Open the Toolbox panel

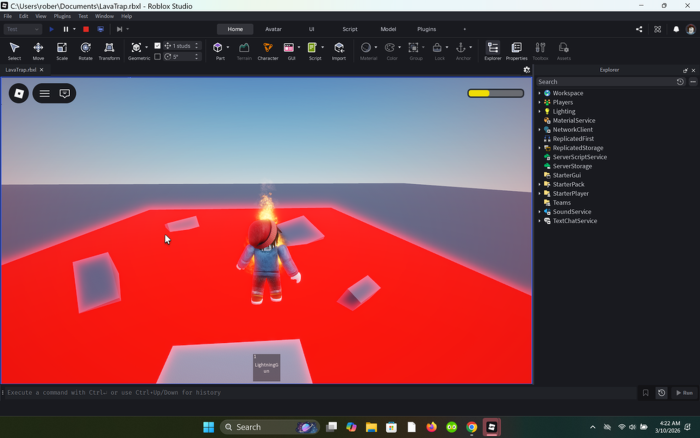540,51
